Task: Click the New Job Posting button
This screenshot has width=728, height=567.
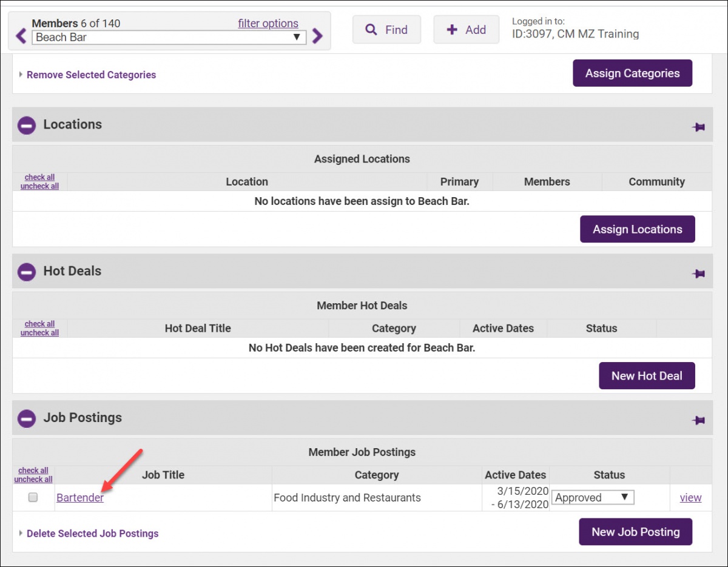Action: (635, 532)
